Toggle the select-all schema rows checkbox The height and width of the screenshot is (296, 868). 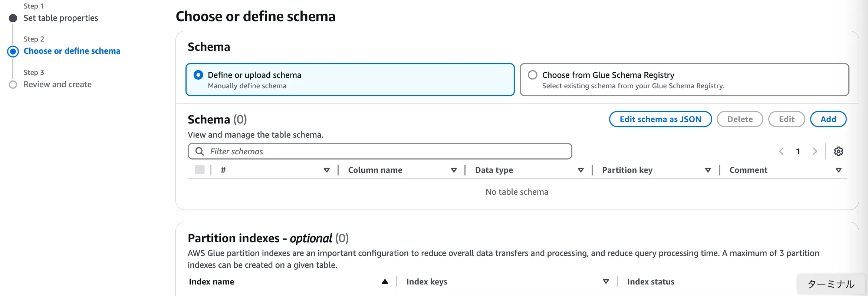coord(200,170)
